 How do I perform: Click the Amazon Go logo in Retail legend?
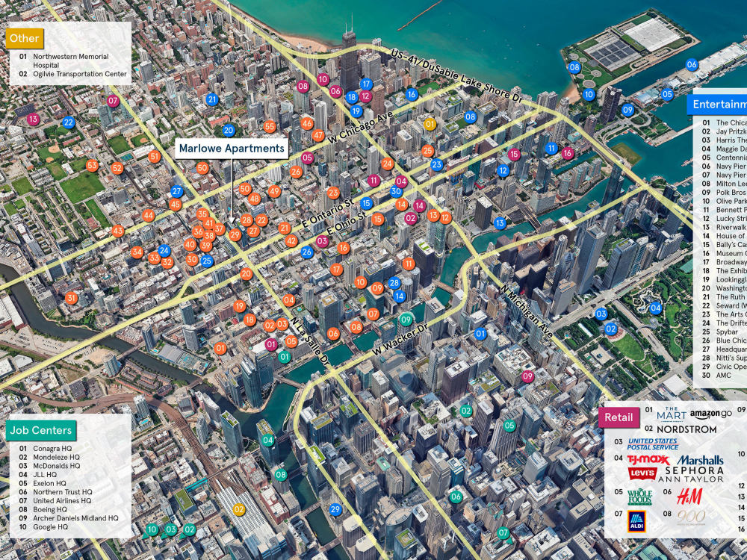click(711, 414)
